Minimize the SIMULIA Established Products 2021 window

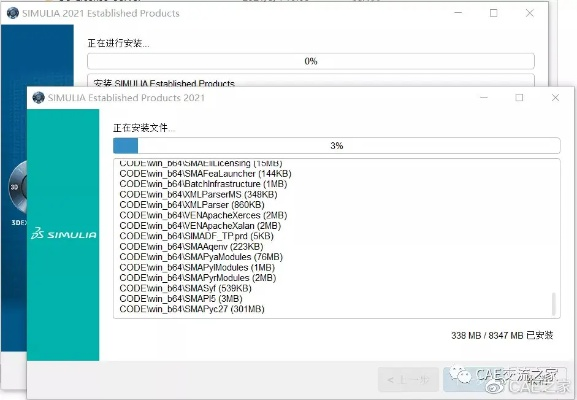tap(484, 98)
